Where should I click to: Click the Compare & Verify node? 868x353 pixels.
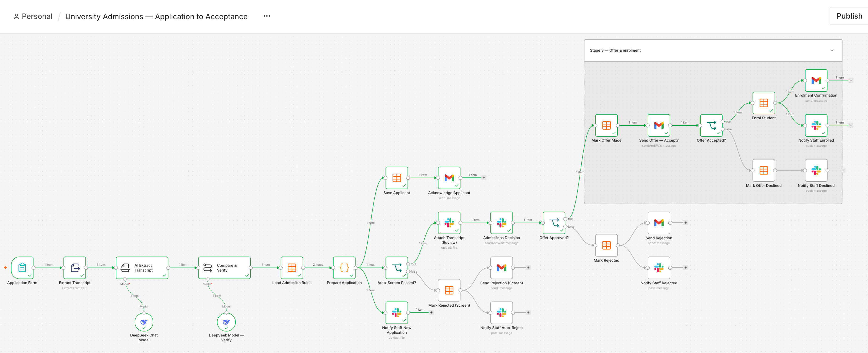click(224, 268)
